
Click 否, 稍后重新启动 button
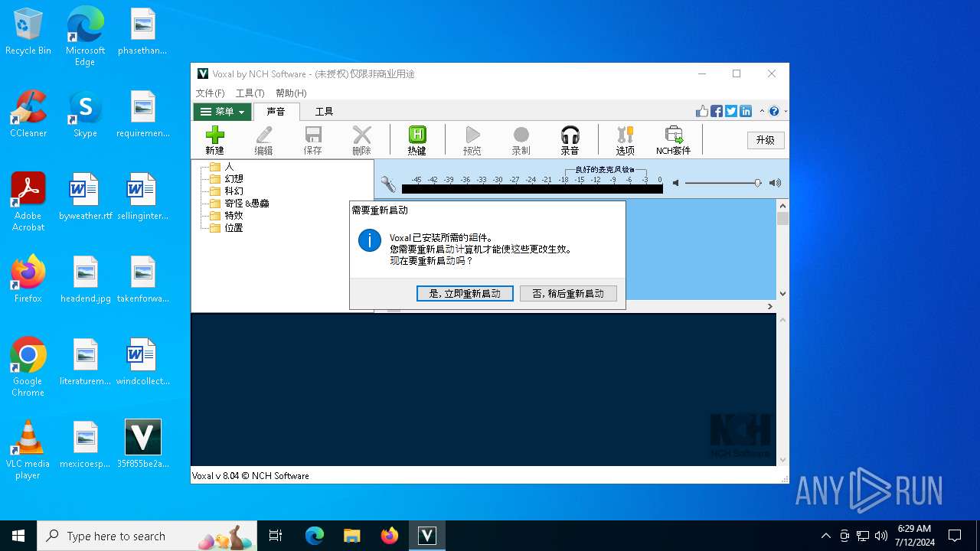[568, 293]
